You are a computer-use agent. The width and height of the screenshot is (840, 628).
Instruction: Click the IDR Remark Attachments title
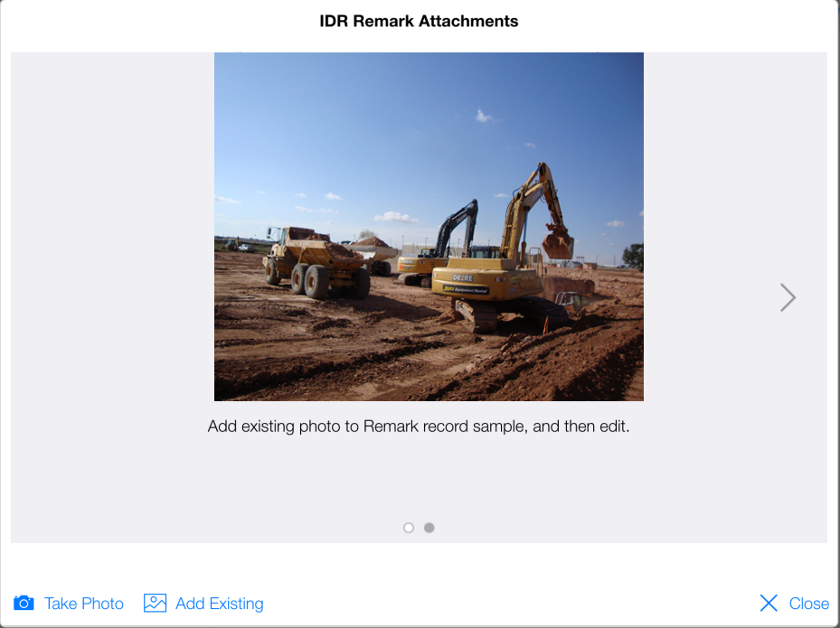click(419, 21)
